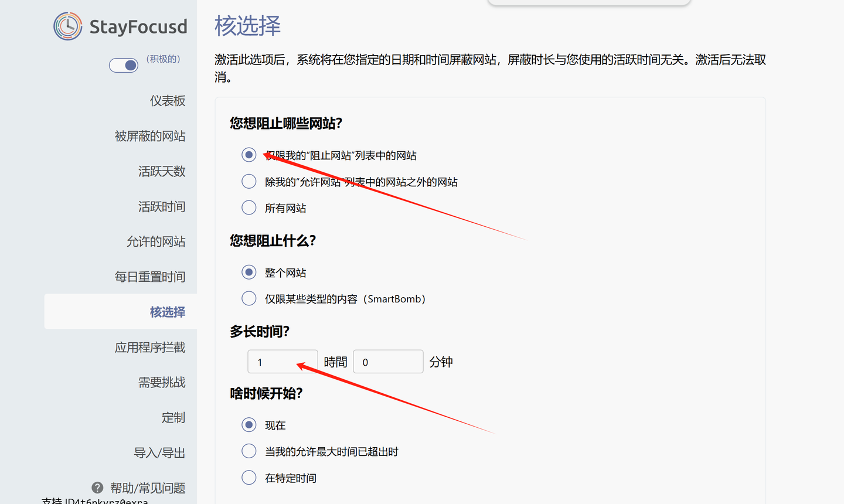Click the 啥时候开始? heading
The width and height of the screenshot is (844, 504).
tap(266, 393)
